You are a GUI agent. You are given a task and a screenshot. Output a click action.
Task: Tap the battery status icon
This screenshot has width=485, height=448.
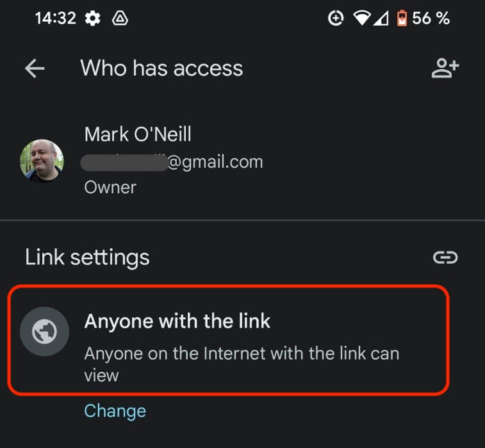pyautogui.click(x=402, y=18)
